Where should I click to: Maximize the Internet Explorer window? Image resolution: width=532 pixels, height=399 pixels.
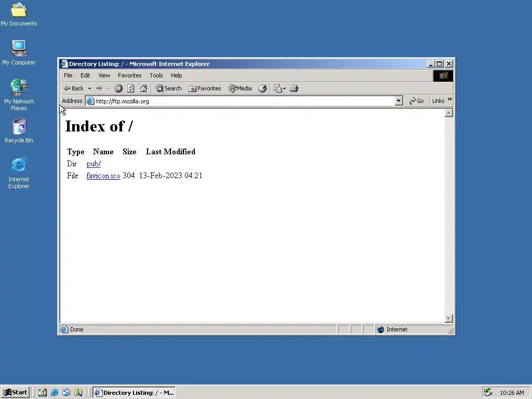pos(440,64)
